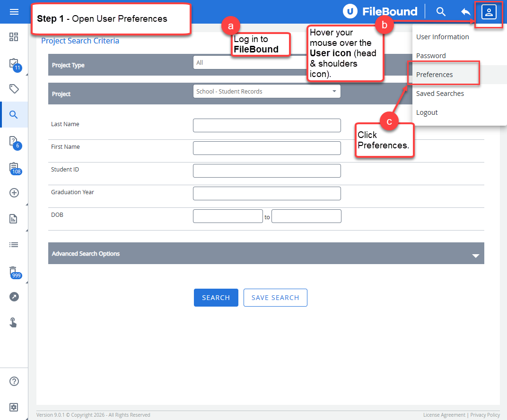Image resolution: width=507 pixels, height=420 pixels.
Task: Open document query icon with badge 6
Action: (x=15, y=143)
